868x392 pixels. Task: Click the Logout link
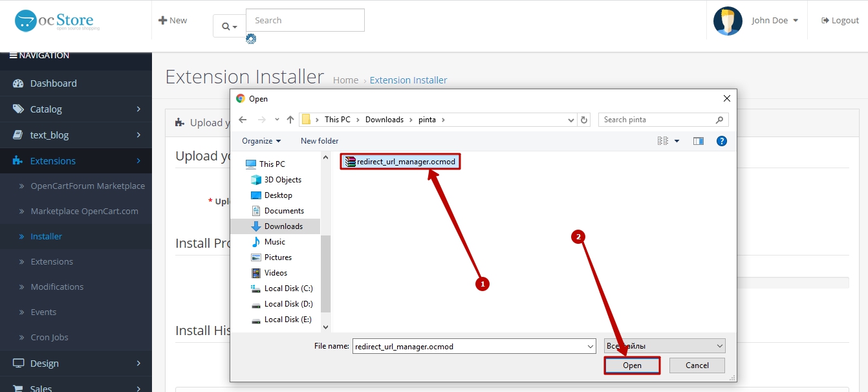pyautogui.click(x=840, y=20)
